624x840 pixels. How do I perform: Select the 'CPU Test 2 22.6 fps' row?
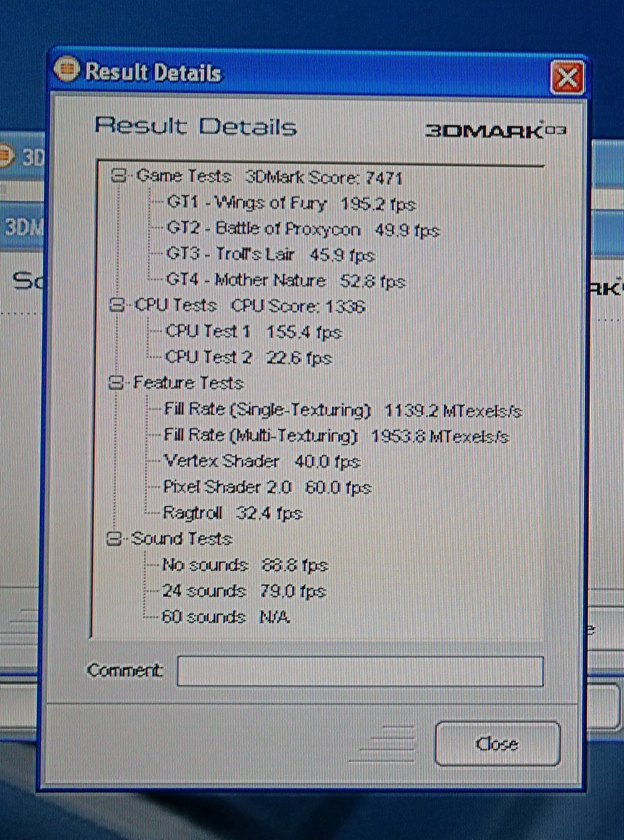(x=248, y=357)
